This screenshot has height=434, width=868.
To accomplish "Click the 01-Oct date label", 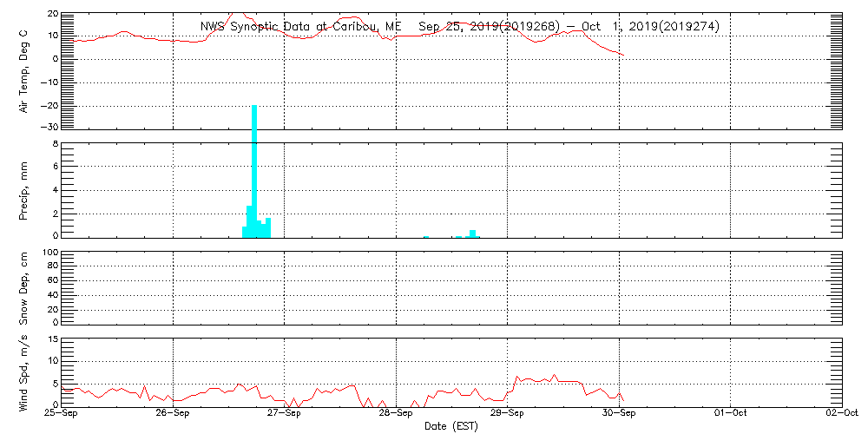I will tap(730, 414).
